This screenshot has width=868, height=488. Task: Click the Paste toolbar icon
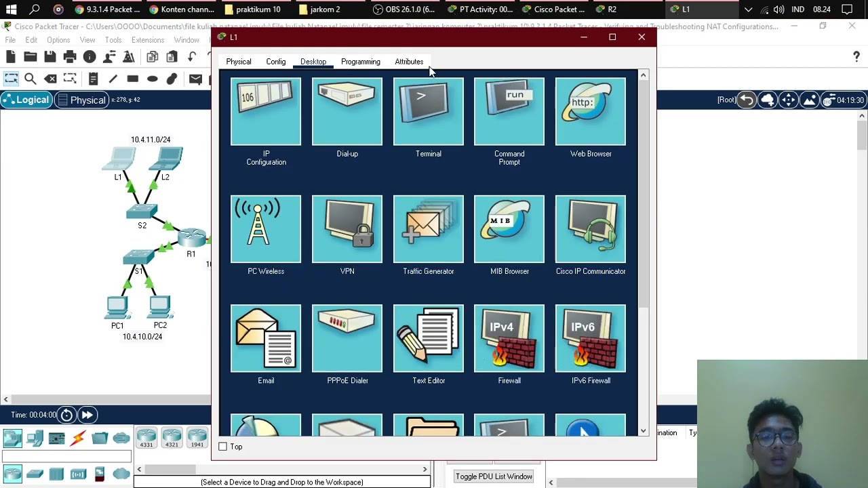point(172,57)
